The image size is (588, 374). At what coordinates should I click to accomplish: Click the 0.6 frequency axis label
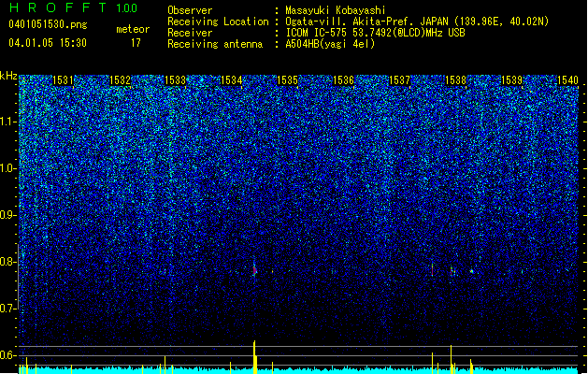[8, 355]
